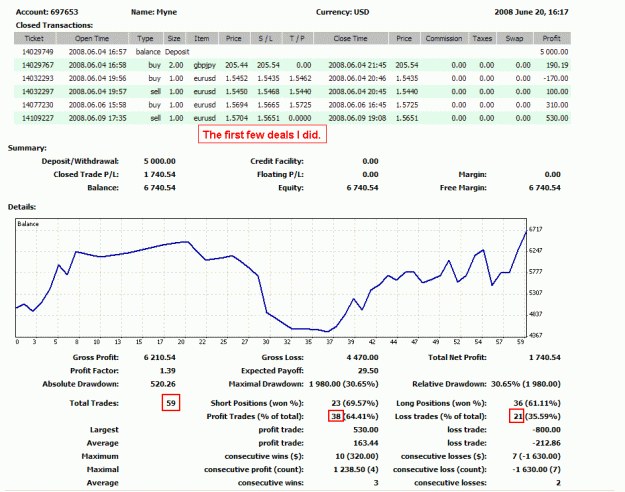Click the Account: 697653 text
This screenshot has width=625, height=492.
[47, 12]
